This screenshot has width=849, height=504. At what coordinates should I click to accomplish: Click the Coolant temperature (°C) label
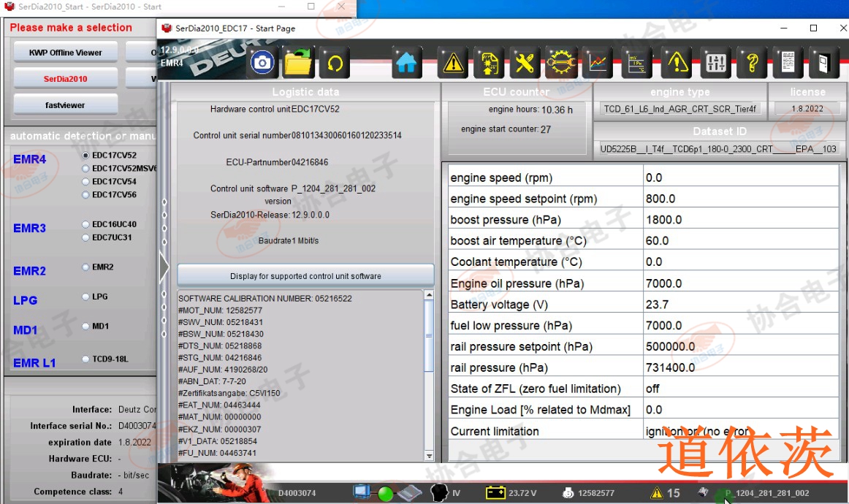[516, 262]
